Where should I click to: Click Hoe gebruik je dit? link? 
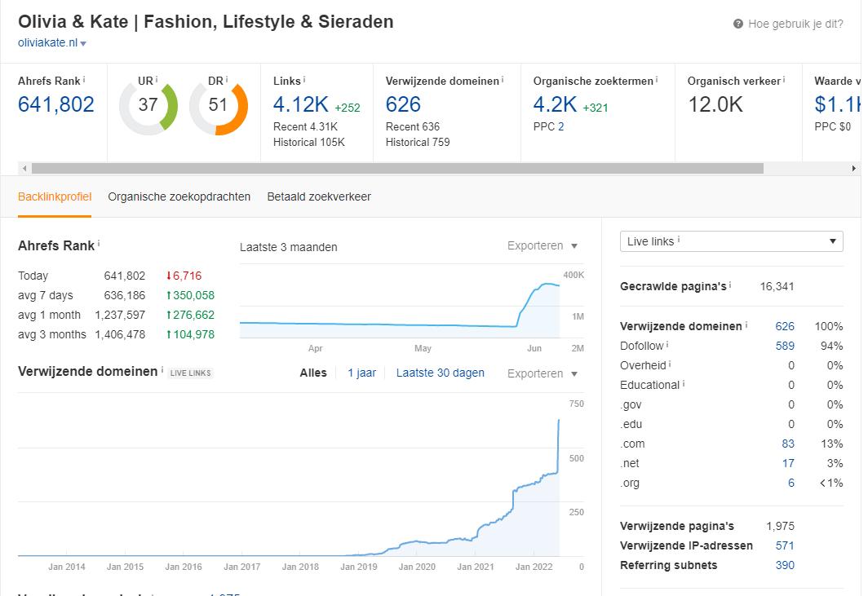pos(795,24)
